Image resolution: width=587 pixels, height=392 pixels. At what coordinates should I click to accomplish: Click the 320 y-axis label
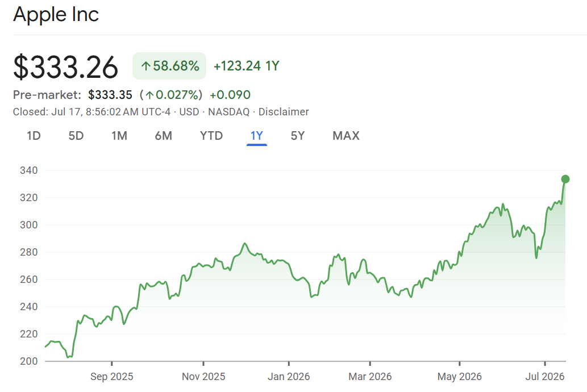click(29, 198)
